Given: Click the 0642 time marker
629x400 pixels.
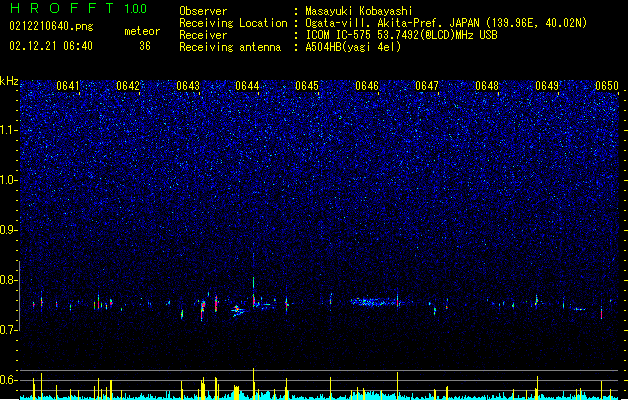Looking at the screenshot, I should [x=128, y=86].
